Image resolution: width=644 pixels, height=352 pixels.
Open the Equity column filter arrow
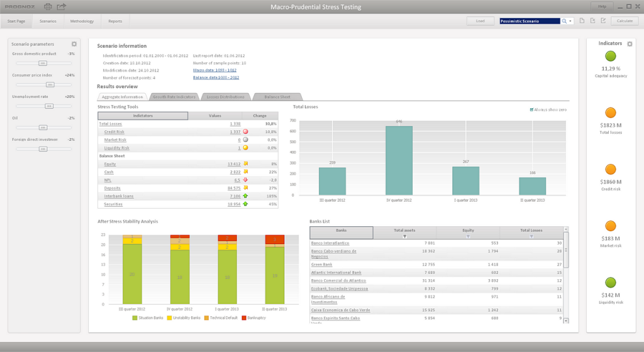tap(468, 236)
